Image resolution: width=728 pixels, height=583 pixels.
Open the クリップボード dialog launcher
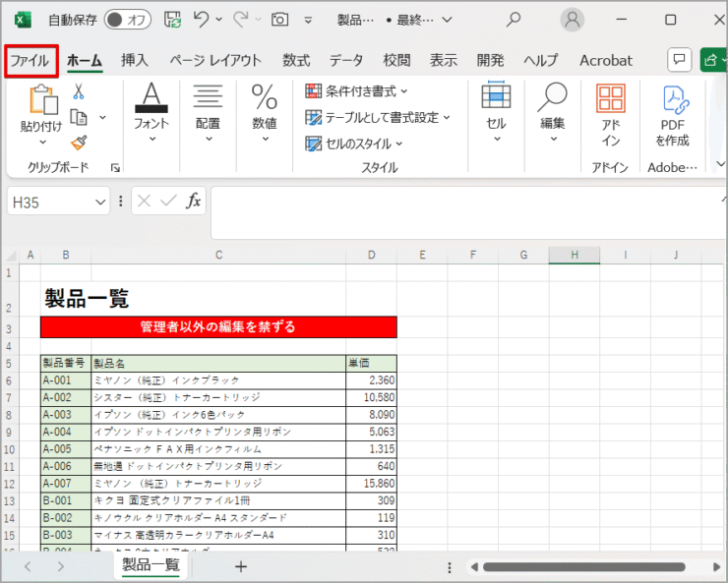coord(115,168)
